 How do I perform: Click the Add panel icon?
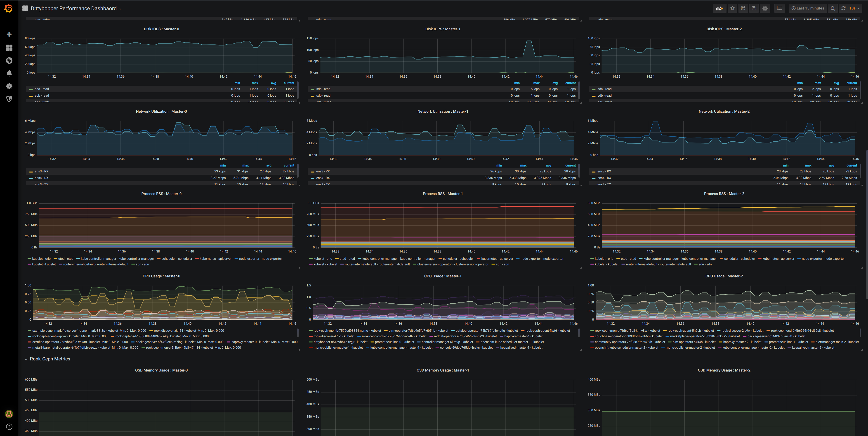click(719, 8)
